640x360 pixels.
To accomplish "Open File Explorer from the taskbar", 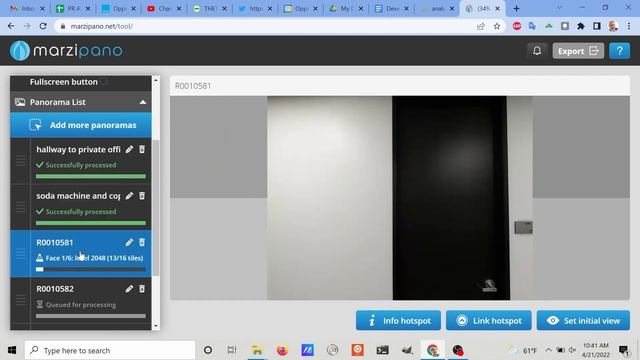I will click(x=257, y=350).
